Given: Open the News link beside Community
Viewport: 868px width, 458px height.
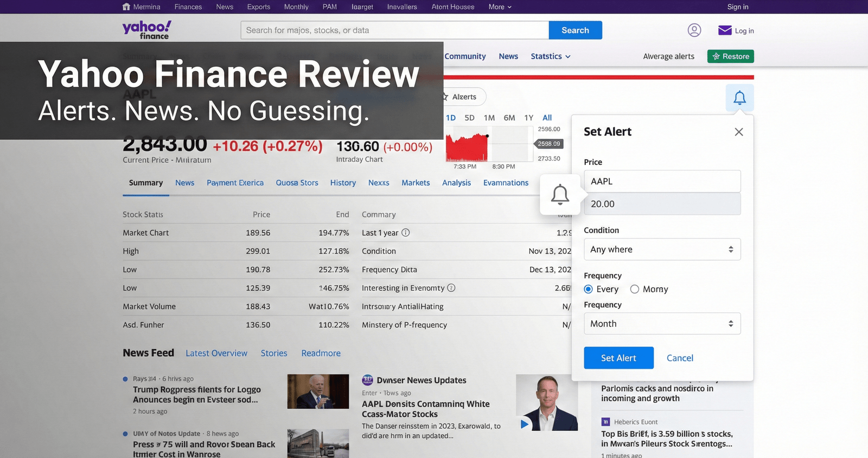Looking at the screenshot, I should pos(508,56).
